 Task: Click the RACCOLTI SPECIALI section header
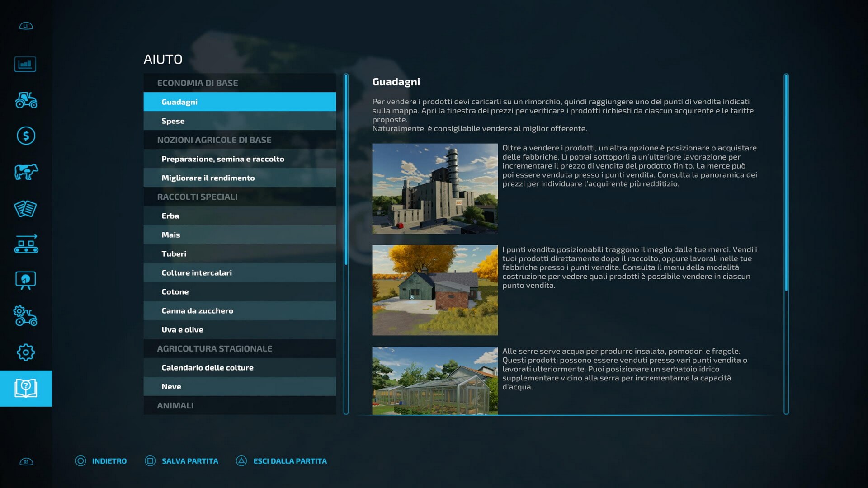(240, 197)
